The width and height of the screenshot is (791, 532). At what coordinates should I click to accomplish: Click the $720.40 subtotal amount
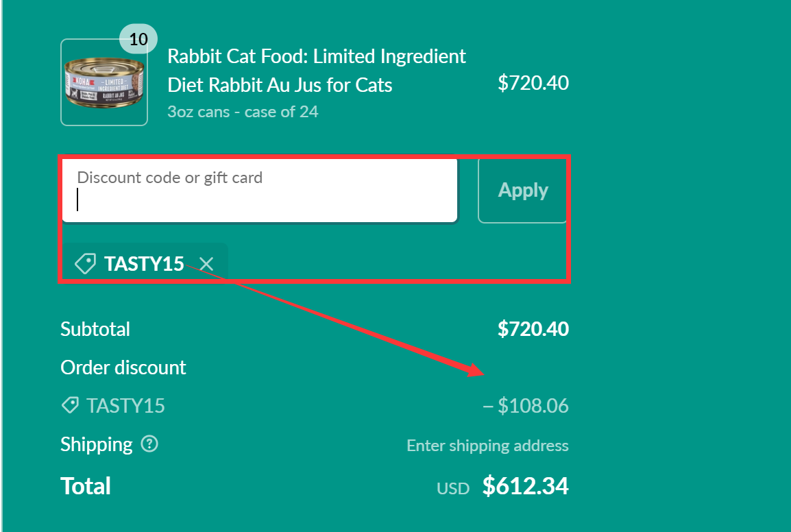pos(533,328)
